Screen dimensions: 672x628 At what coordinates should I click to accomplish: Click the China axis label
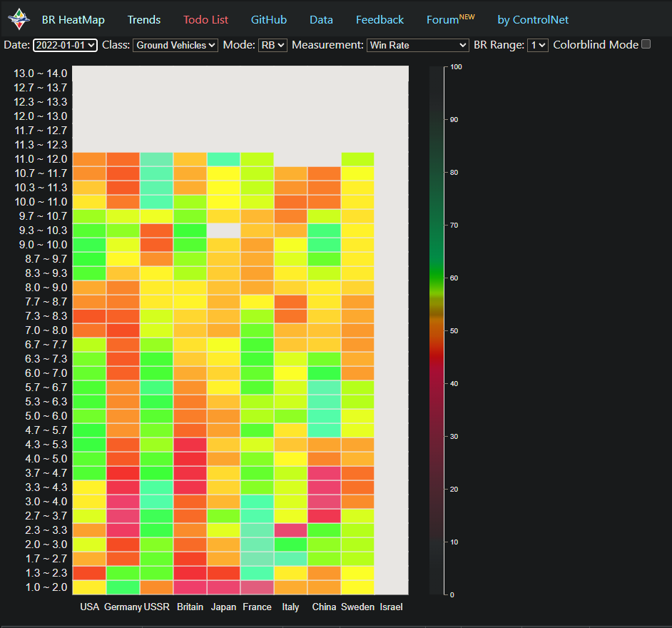pos(324,607)
